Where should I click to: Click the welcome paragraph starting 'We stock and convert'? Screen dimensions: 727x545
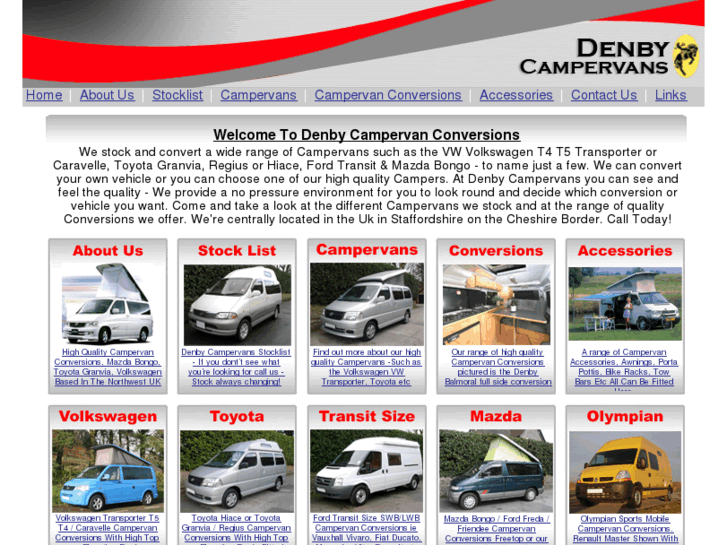(x=367, y=186)
